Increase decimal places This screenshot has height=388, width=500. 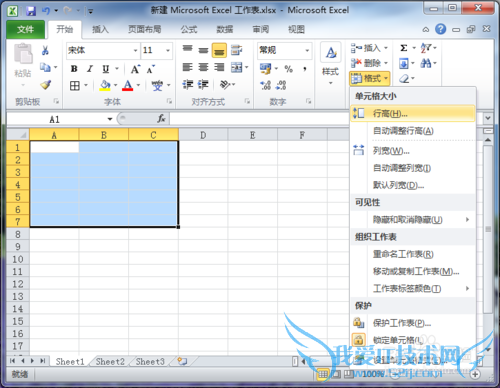[x=266, y=85]
